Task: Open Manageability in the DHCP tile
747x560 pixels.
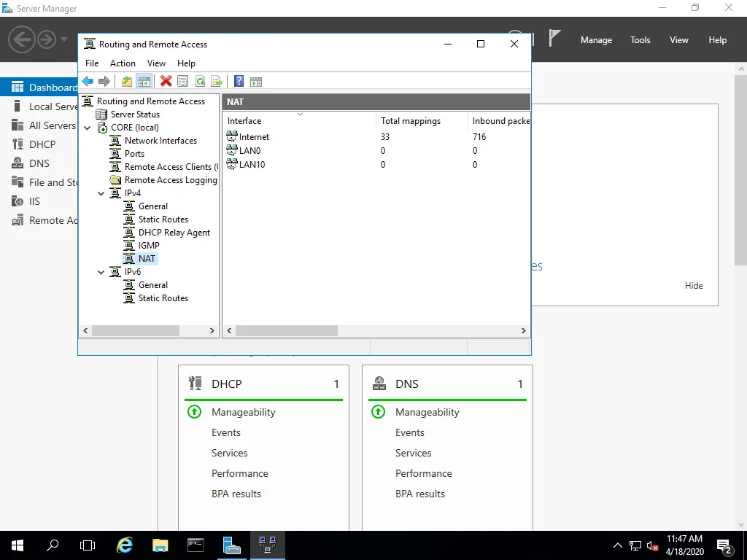Action: coord(244,413)
